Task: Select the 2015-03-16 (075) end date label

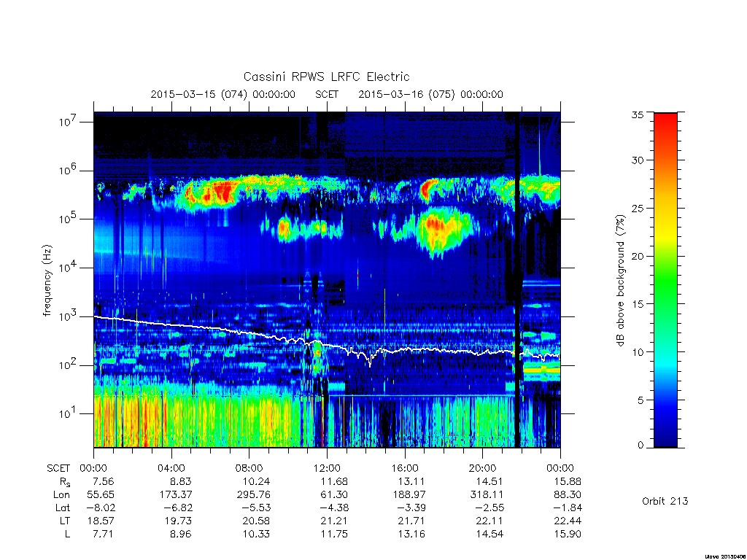Action: [430, 94]
